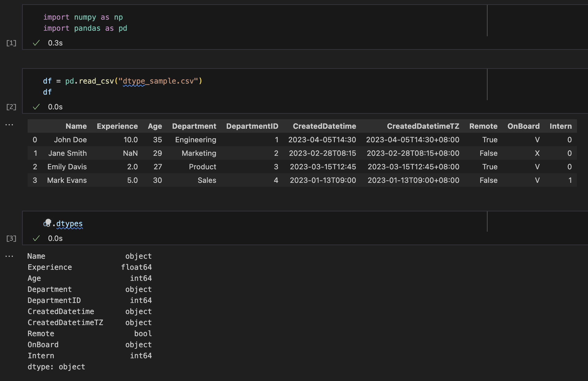This screenshot has width=588, height=381.
Task: Click the success checkmark beside cell [1]
Action: (x=36, y=43)
